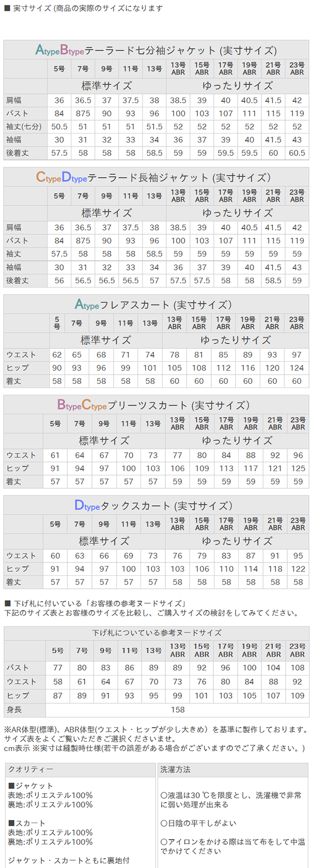Select 124 hip value in フレアスカート table
Viewport: 310px width, 868px height.
(x=297, y=368)
